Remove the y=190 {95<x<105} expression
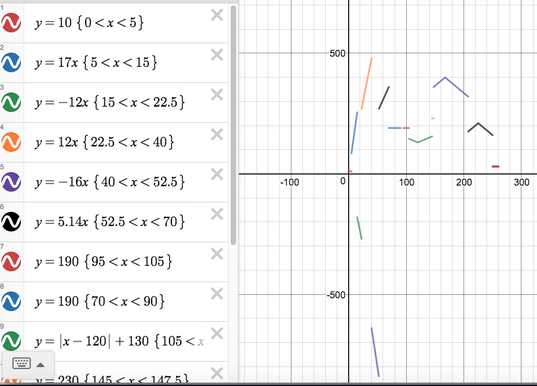This screenshot has height=386, width=537. pyautogui.click(x=217, y=254)
